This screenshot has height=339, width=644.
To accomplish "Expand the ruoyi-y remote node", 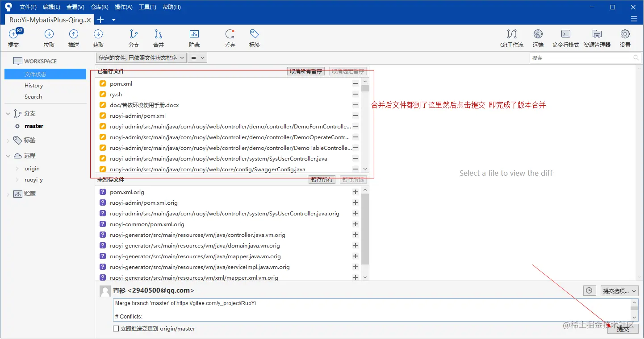I will [17, 180].
